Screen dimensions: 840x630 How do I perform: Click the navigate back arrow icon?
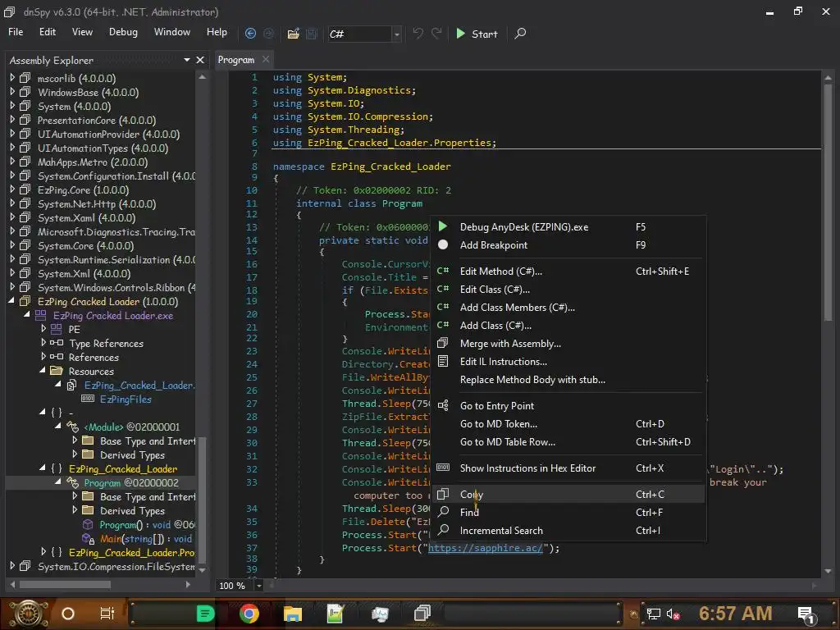point(250,34)
